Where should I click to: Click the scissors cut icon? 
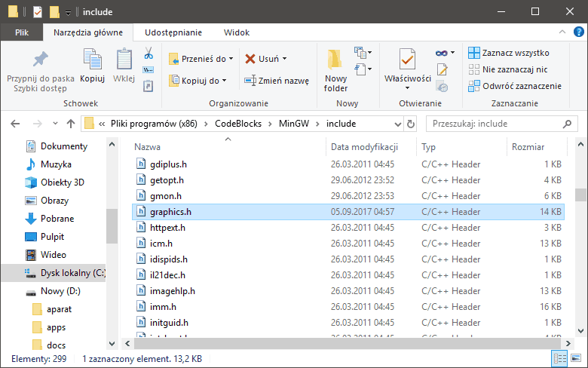149,54
